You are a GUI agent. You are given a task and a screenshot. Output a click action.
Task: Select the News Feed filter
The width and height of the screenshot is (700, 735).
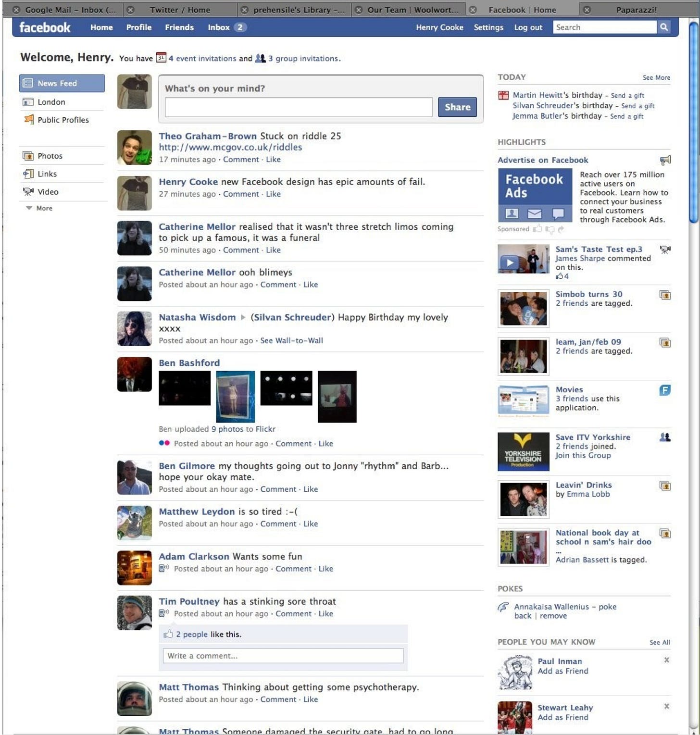pyautogui.click(x=62, y=83)
